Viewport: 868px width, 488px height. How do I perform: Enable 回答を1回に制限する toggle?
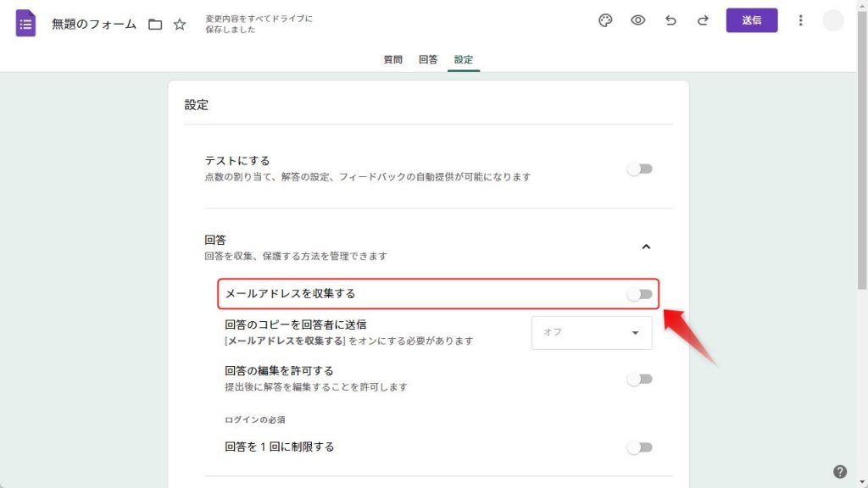coord(639,447)
